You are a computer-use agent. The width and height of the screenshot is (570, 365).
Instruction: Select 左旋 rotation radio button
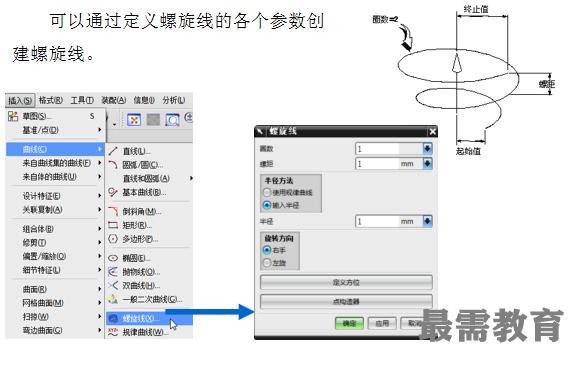point(267,263)
